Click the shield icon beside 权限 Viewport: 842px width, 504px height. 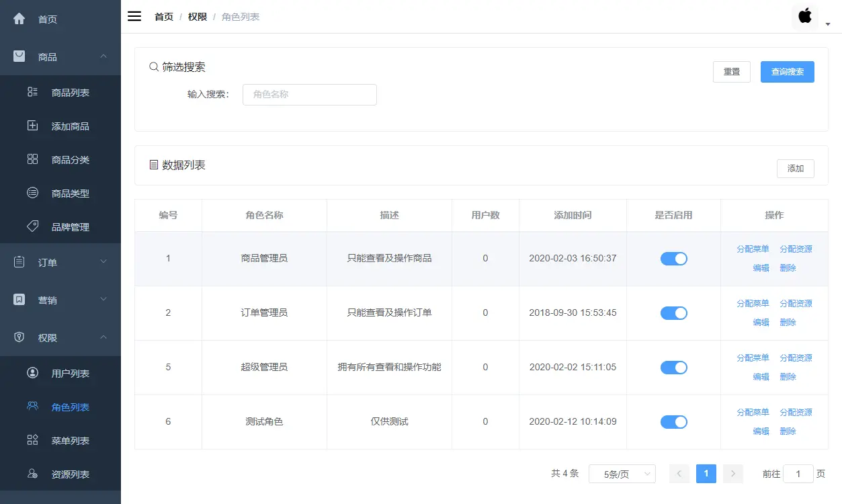(19, 337)
